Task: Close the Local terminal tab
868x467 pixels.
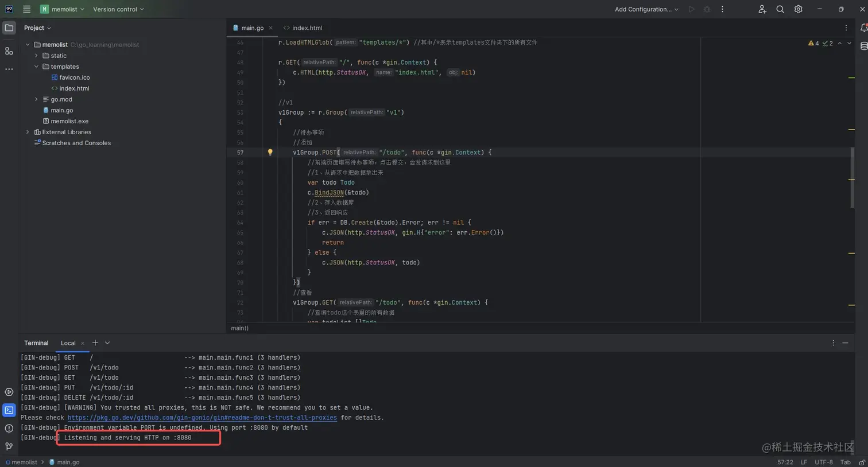Action: (83, 343)
